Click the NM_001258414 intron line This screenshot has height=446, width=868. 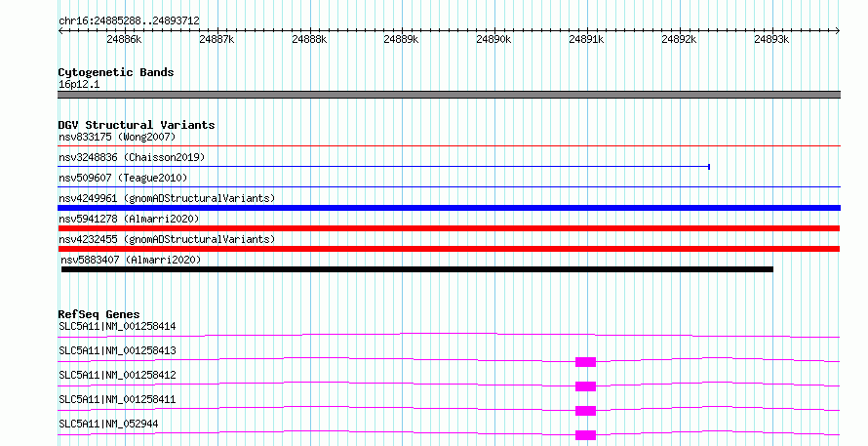coord(449,335)
